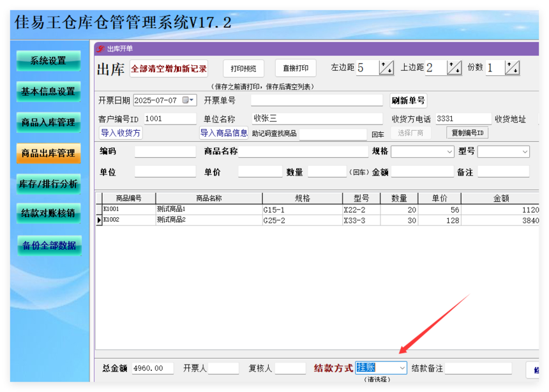Expand the 型号 dropdown
The height and width of the screenshot is (392, 549).
(x=525, y=152)
